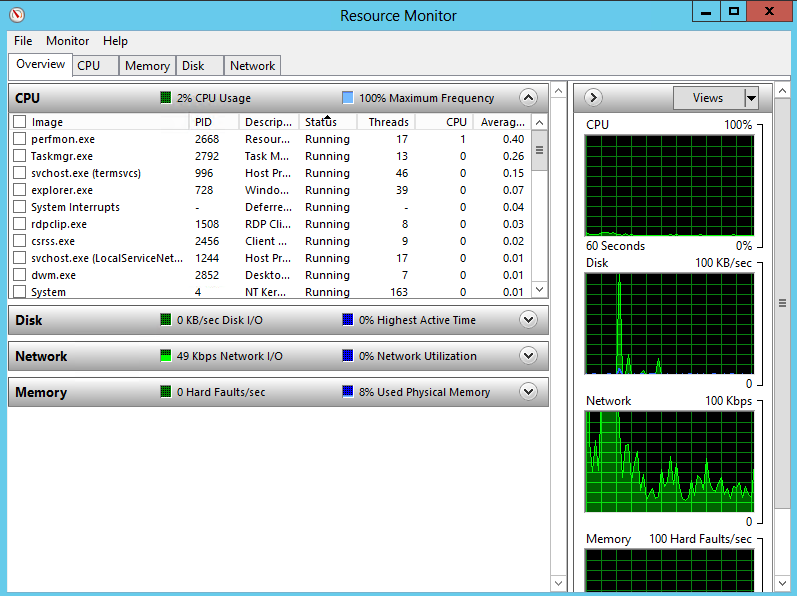Sort by the Status column header
The image size is (797, 596).
[328, 122]
